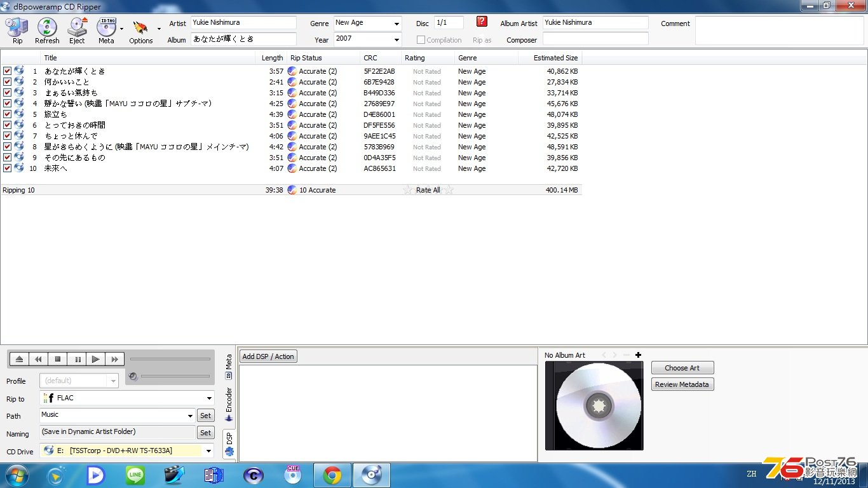Switch to the vertical Meta tab
Viewport: 868px width, 488px height.
coord(229,367)
